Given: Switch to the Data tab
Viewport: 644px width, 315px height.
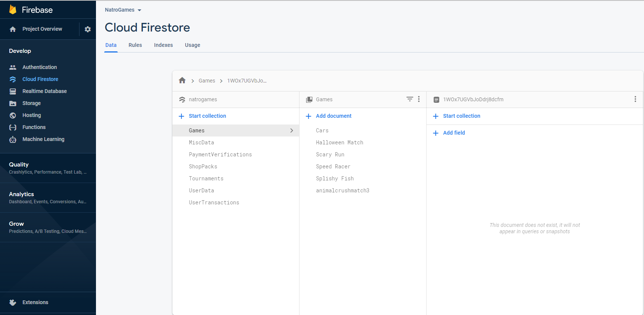Looking at the screenshot, I should [111, 45].
